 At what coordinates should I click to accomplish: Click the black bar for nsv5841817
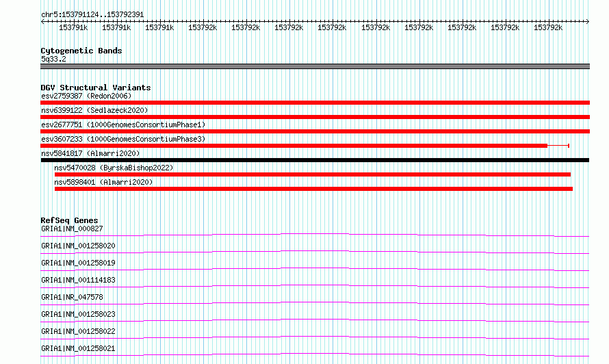(x=315, y=160)
